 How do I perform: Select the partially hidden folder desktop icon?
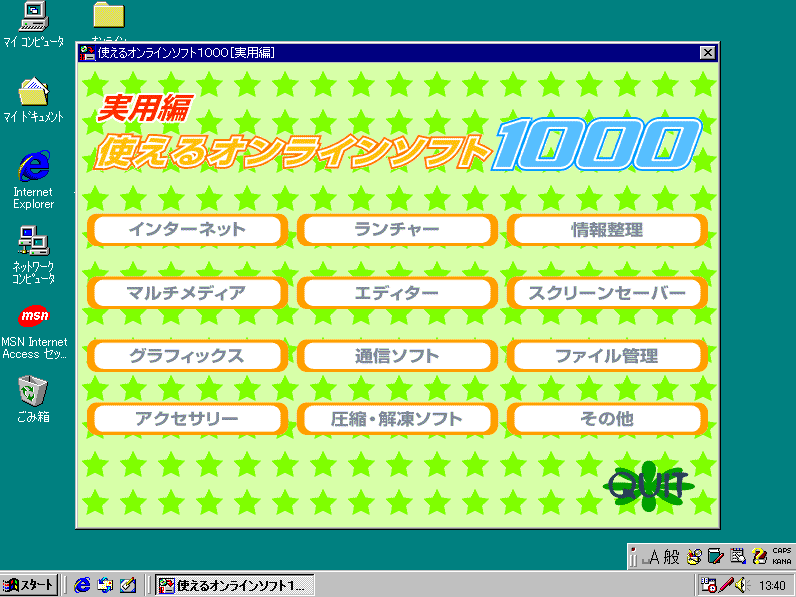click(109, 21)
